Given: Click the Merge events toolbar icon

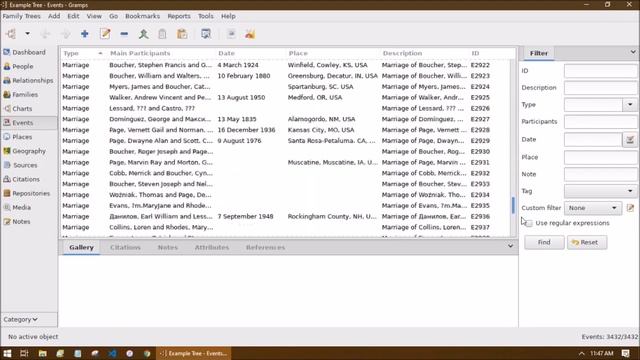Looking at the screenshot, I should pos(143,34).
